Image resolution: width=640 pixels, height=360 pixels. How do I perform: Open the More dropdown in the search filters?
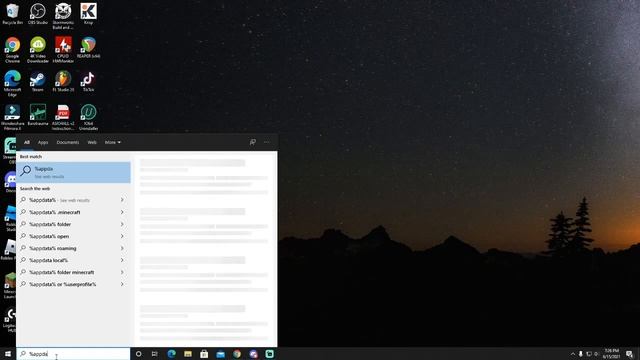(113, 142)
